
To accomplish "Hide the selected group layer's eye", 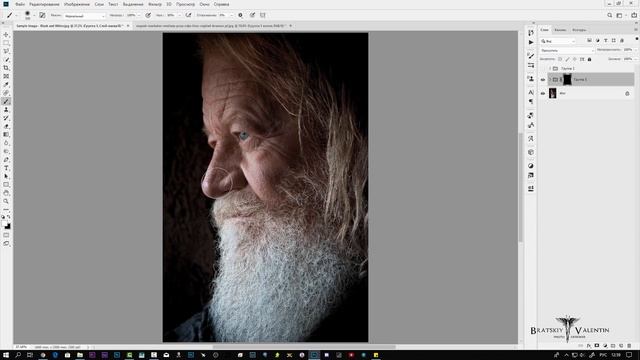I will [x=543, y=80].
